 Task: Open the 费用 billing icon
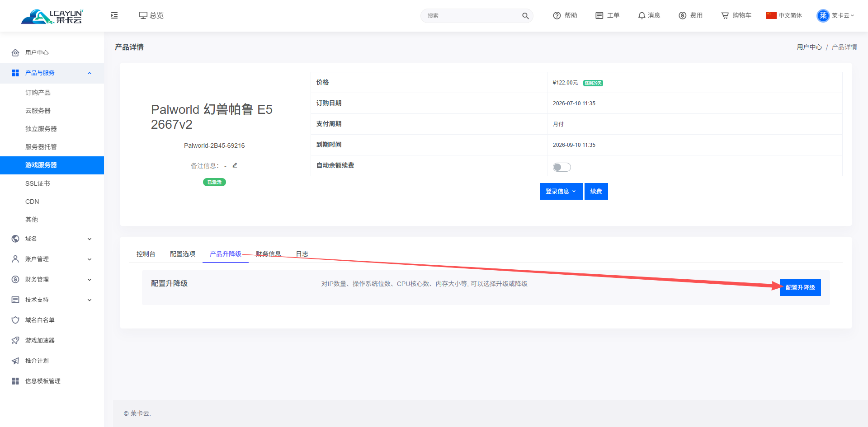tap(683, 15)
